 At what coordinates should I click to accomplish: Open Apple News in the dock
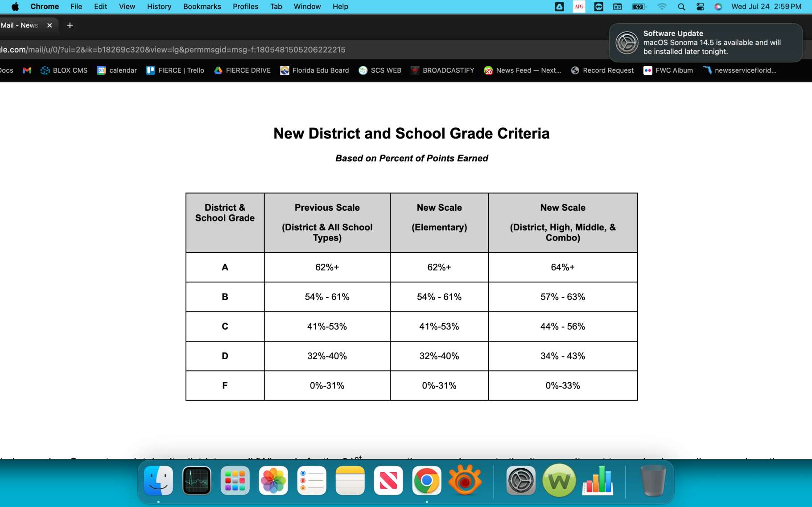pyautogui.click(x=388, y=481)
